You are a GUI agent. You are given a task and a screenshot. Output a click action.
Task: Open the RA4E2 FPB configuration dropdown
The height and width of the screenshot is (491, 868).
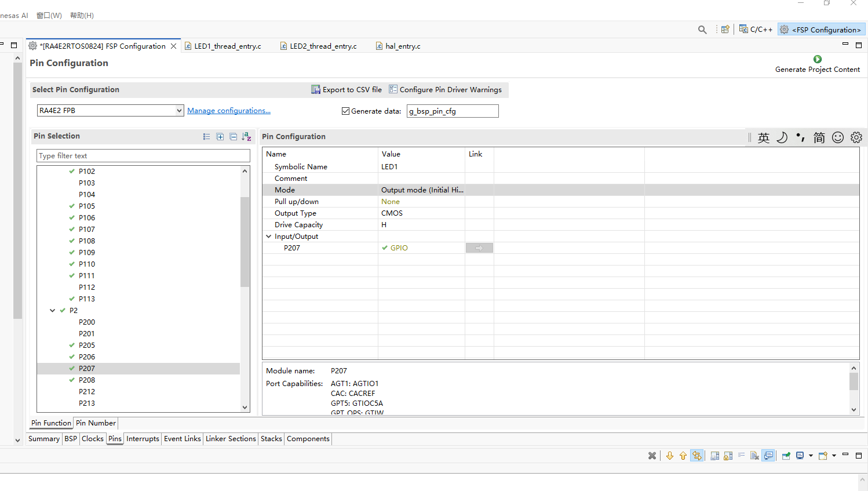[179, 111]
